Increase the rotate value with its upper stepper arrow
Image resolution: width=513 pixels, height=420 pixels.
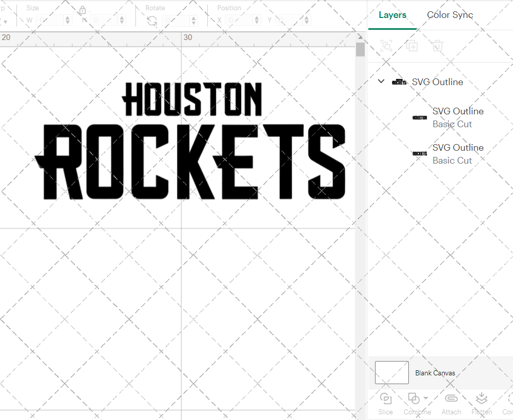(193, 17)
